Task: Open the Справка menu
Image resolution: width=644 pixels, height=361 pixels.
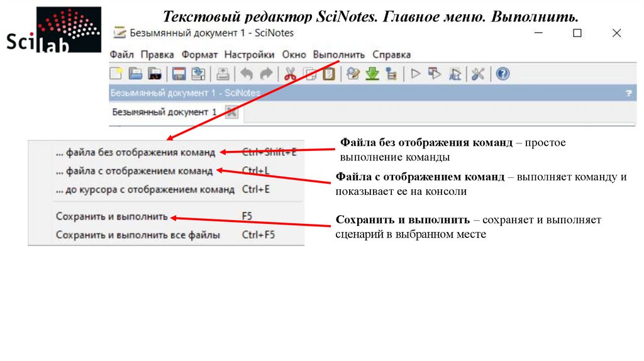Action: (x=391, y=55)
